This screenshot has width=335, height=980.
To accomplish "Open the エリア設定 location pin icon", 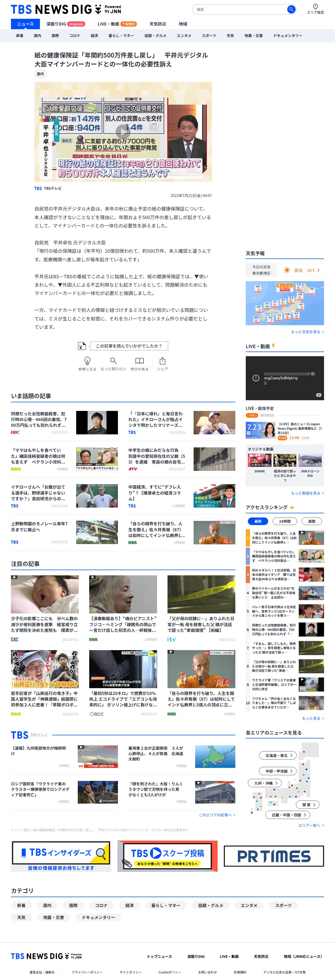I will pyautogui.click(x=315, y=7).
